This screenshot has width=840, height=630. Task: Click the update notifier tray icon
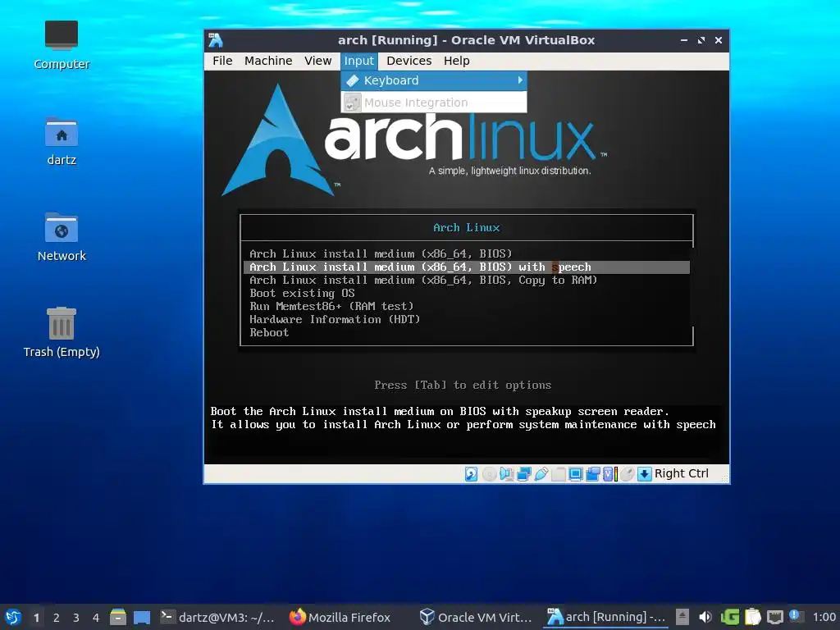(x=795, y=616)
